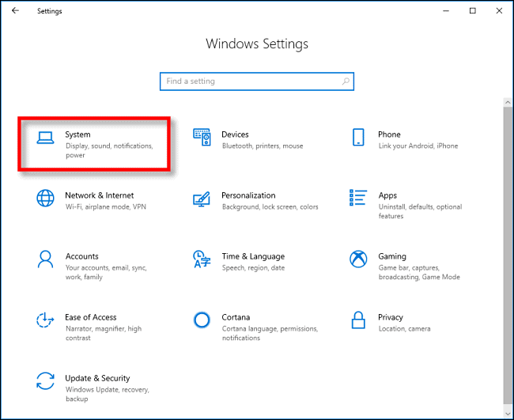Click the Network & Internet heading text
The width and height of the screenshot is (514, 420).
pos(99,195)
